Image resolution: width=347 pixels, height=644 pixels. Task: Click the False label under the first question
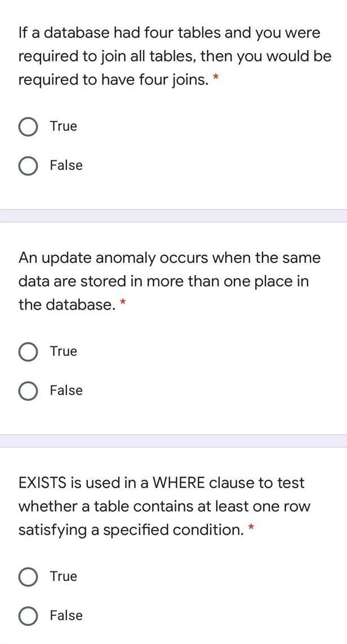tap(66, 166)
